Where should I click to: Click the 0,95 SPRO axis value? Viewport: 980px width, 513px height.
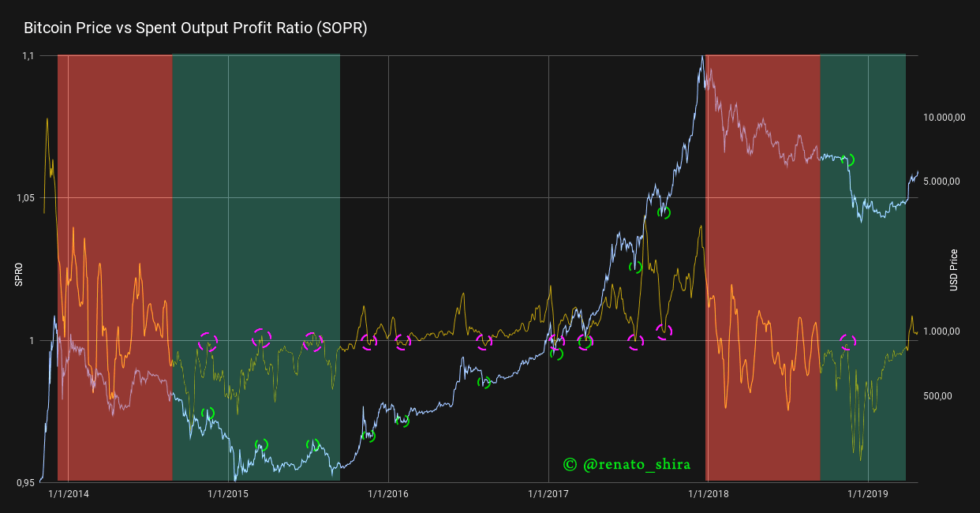click(x=27, y=480)
